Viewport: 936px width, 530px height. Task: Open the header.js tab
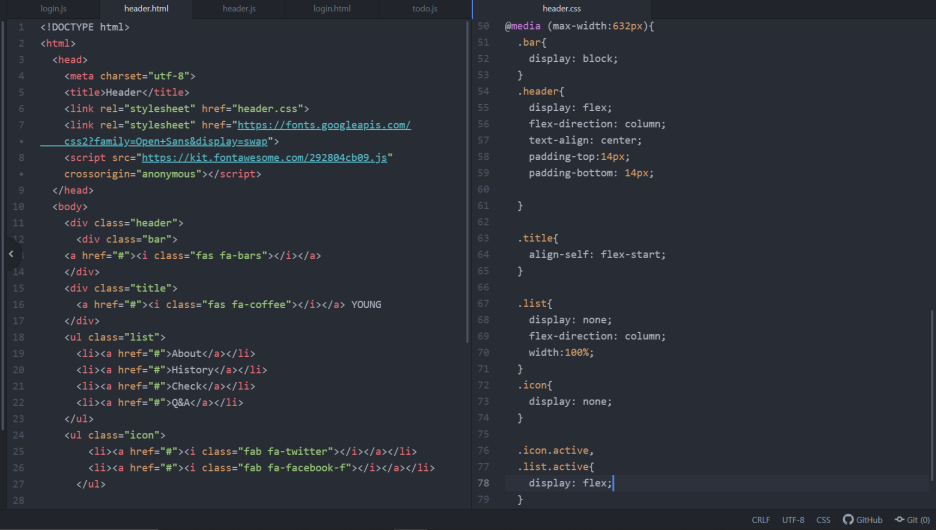click(x=239, y=9)
